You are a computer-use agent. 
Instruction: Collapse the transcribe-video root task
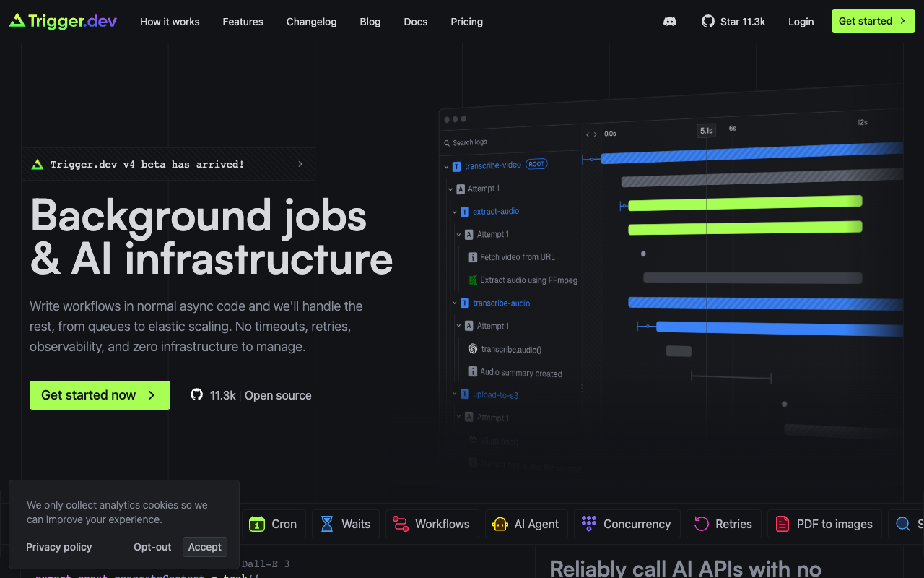pyautogui.click(x=446, y=165)
